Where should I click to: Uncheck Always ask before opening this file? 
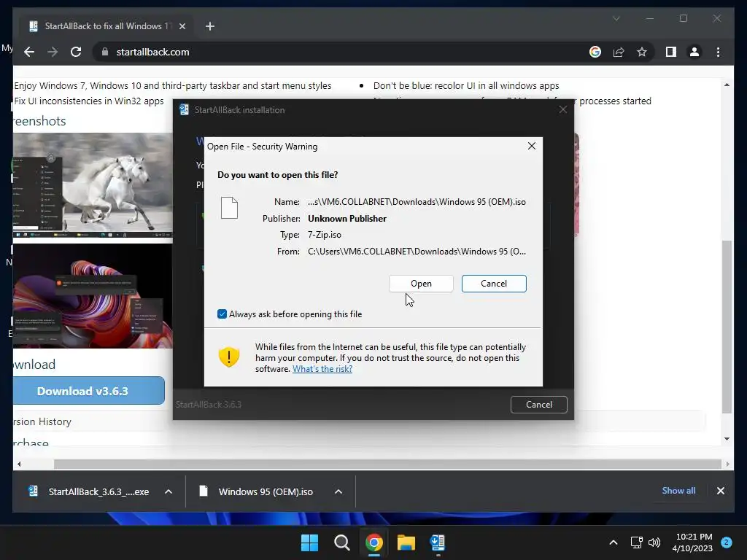click(x=222, y=314)
